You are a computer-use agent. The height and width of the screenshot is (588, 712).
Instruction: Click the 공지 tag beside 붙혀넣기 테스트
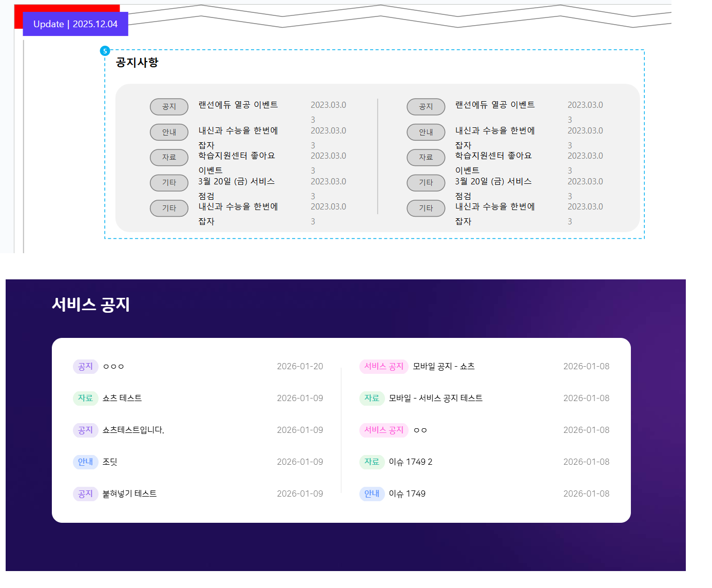(x=85, y=494)
